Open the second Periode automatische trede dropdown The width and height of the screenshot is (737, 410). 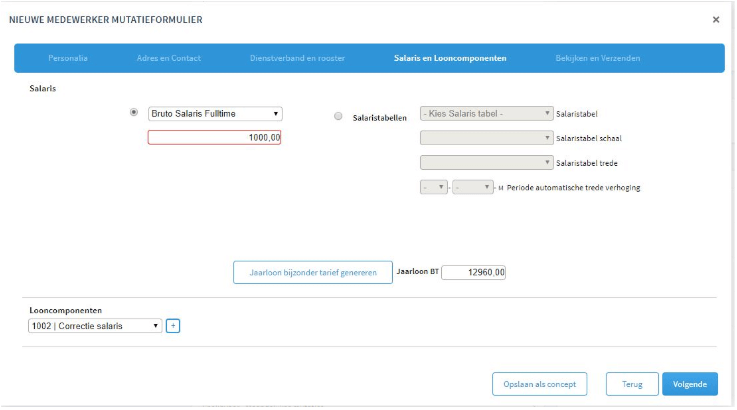[472, 187]
